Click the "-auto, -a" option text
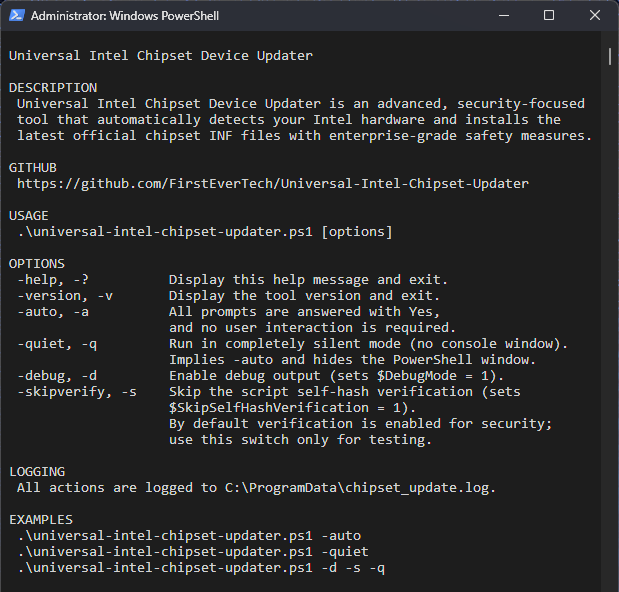Screen dimensions: 619x592 [52, 312]
